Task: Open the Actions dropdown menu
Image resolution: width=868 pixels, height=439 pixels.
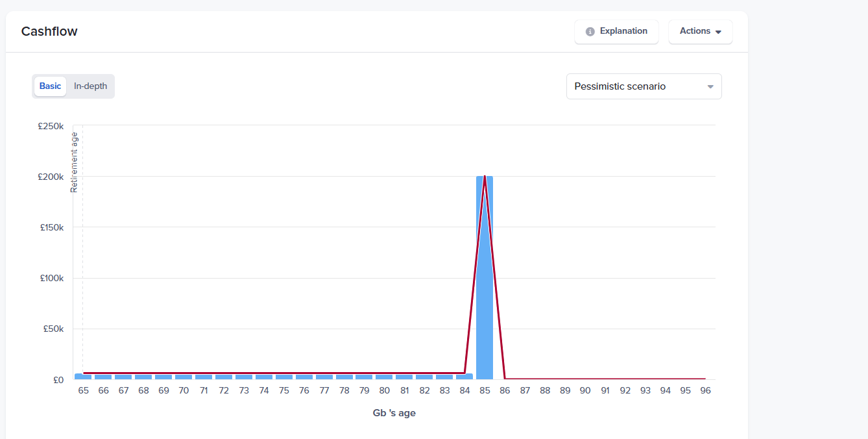Action: 700,31
